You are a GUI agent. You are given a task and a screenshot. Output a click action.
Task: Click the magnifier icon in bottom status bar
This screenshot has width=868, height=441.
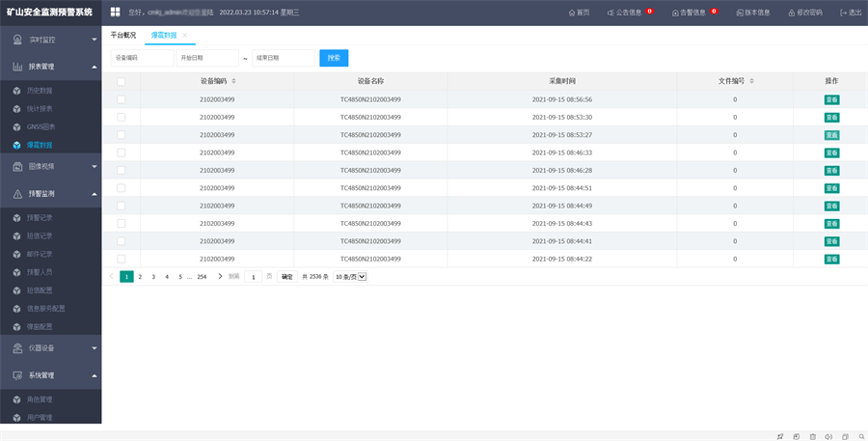(x=861, y=436)
